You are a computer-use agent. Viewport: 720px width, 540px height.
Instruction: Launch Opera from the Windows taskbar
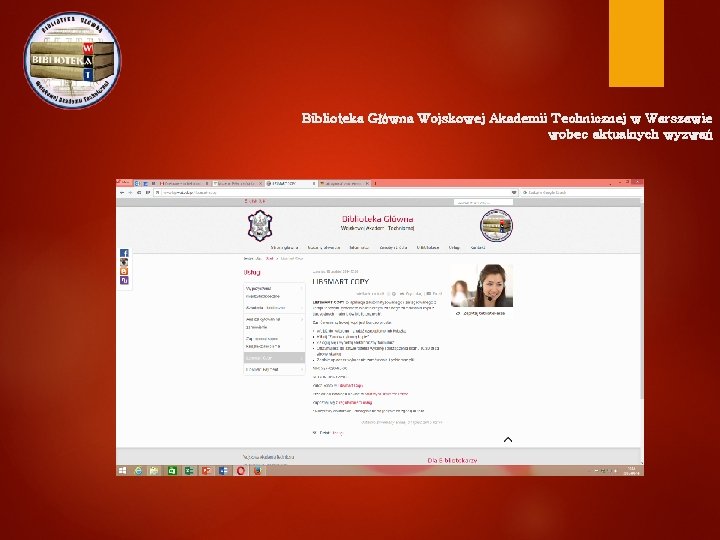[241, 471]
